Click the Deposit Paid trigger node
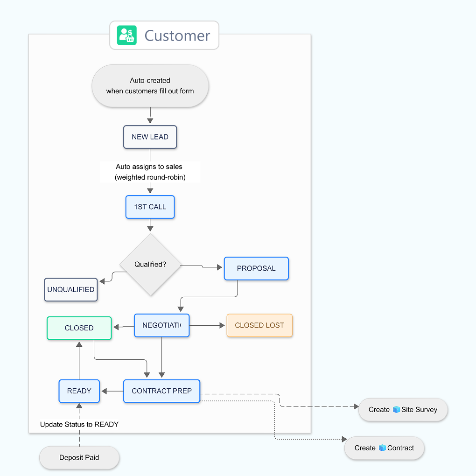 [79, 458]
